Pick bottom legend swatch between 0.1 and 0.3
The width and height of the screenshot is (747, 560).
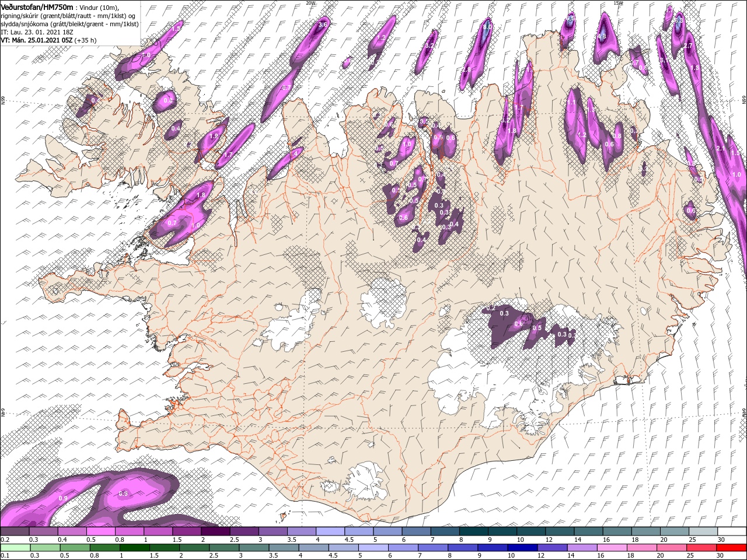15,548
